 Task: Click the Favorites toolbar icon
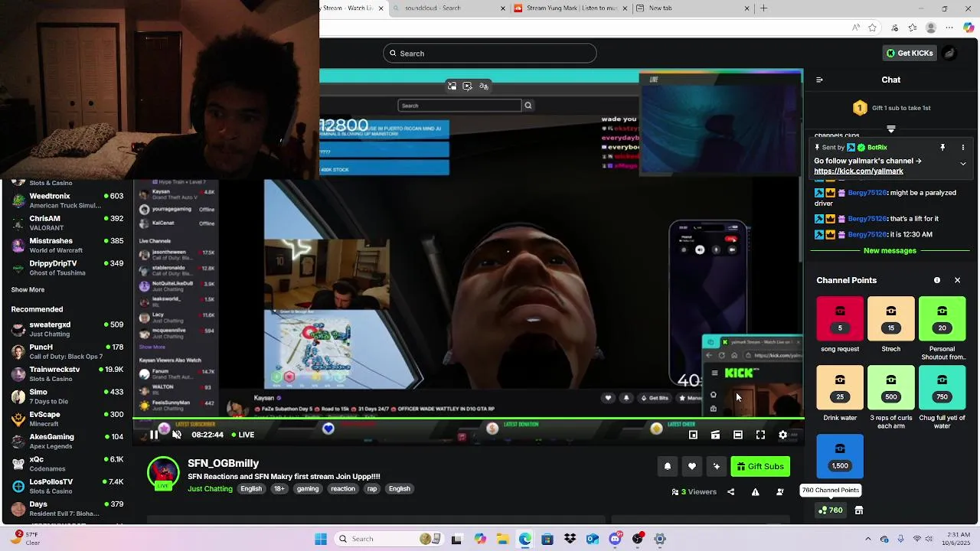coord(912,28)
